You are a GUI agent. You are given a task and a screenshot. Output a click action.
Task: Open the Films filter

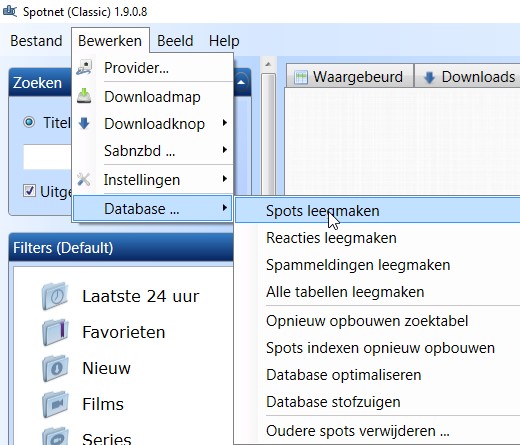103,404
